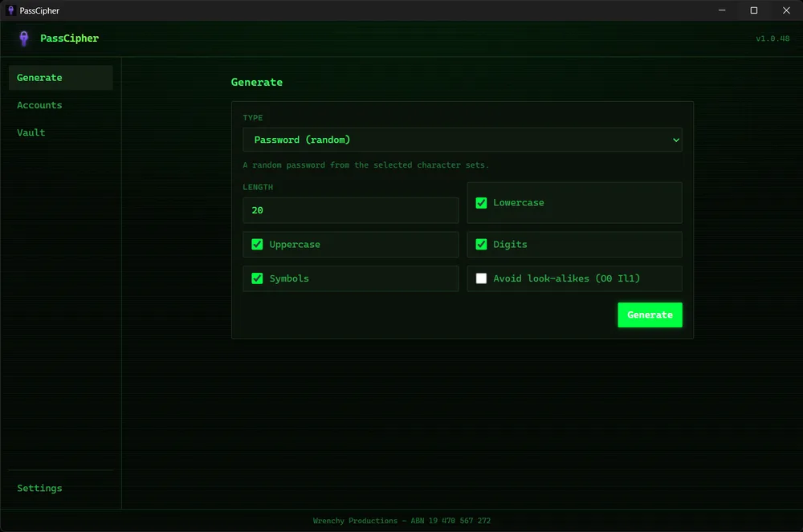This screenshot has width=803, height=532.
Task: Open the Generate sidebar tab
Action: tap(60, 78)
